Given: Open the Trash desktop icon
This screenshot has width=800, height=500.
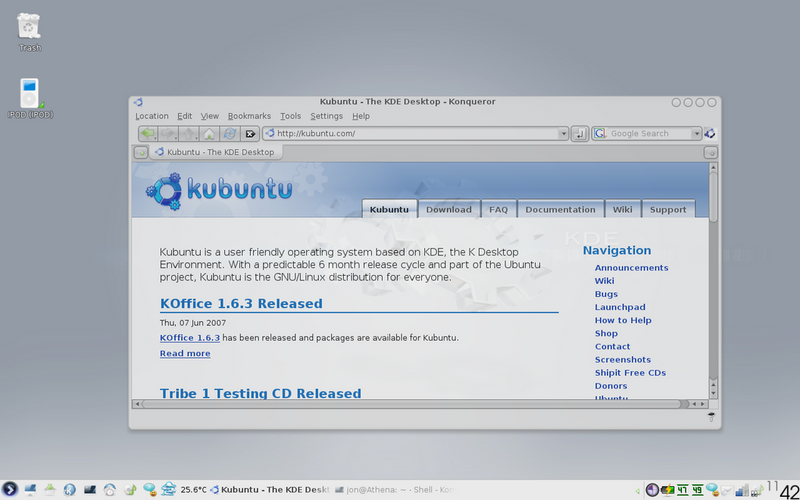Looking at the screenshot, I should (30, 32).
